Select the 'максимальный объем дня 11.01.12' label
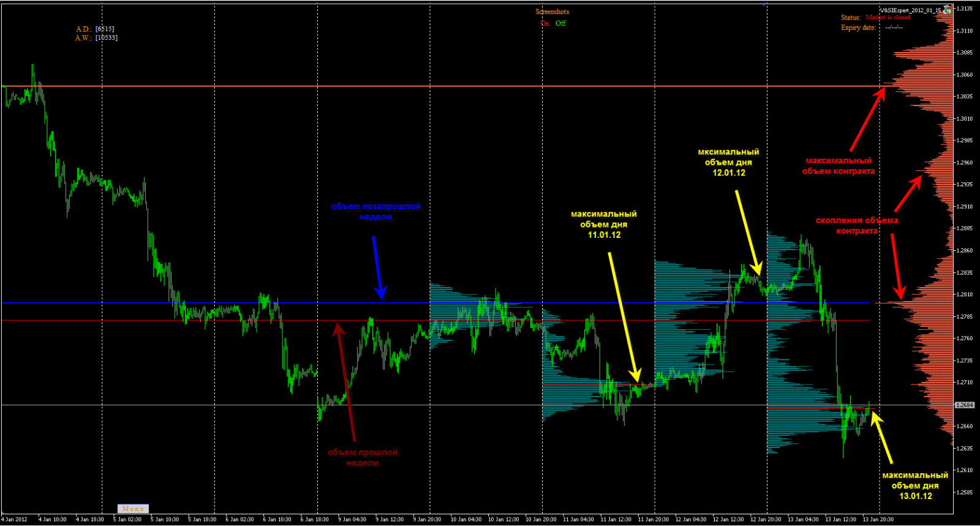 604,224
